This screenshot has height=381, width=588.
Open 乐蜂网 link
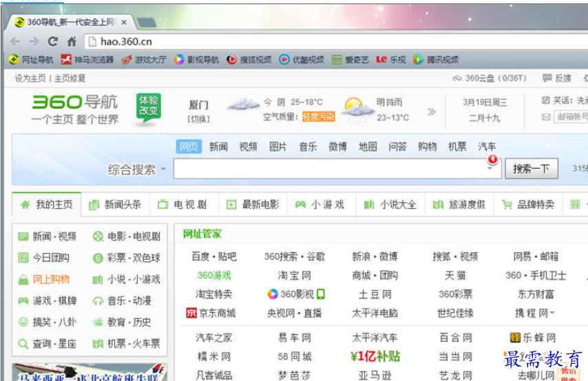[533, 338]
